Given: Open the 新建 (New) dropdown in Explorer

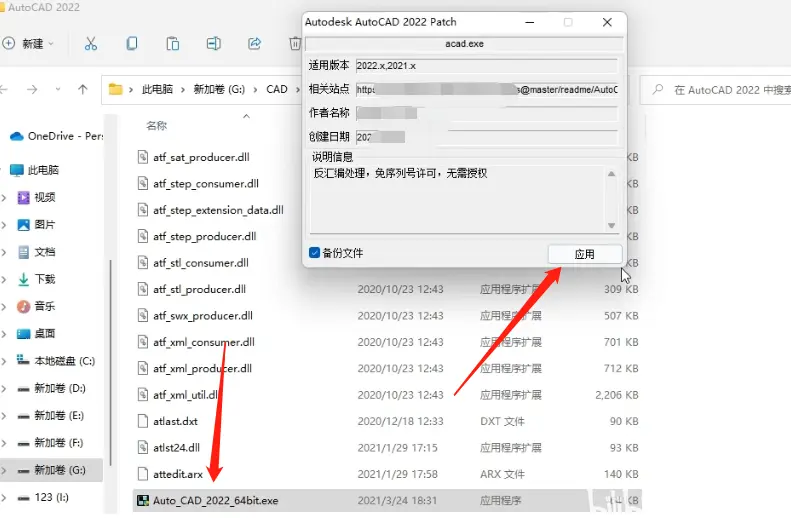Looking at the screenshot, I should tap(28, 44).
